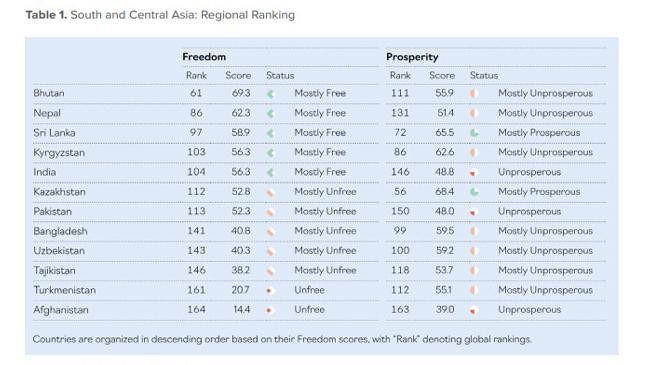This screenshot has height=365, width=650.
Task: Select the India country name
Action: 45,172
